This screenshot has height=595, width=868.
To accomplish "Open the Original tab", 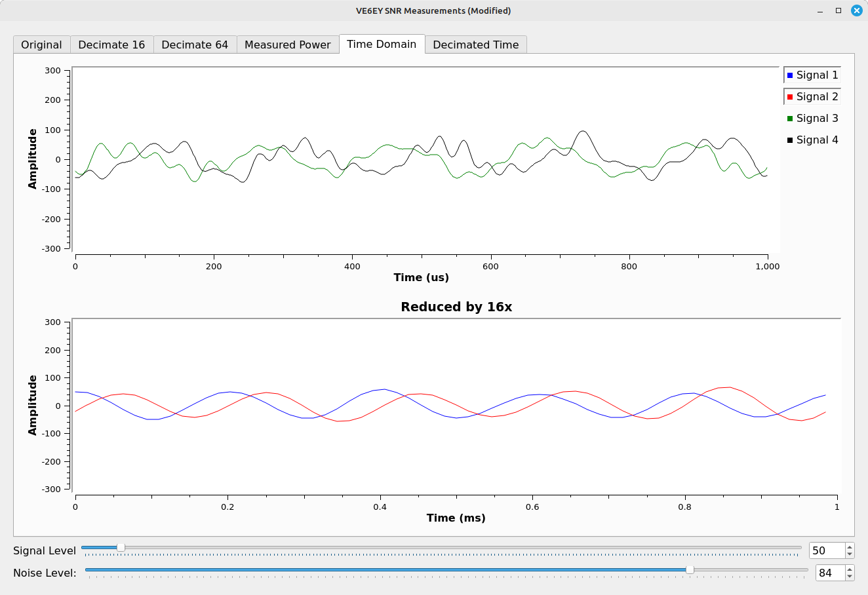I will click(x=41, y=45).
